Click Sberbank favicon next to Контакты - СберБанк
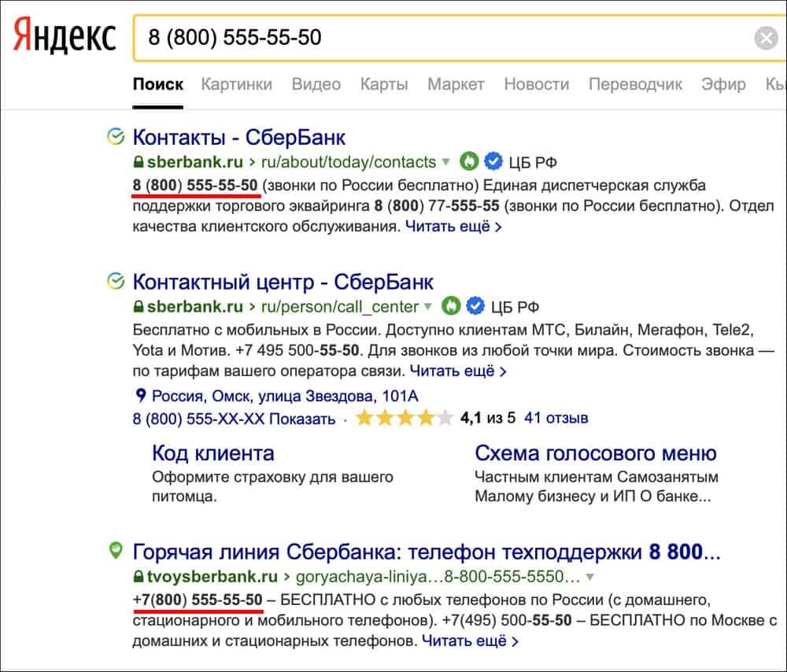Screen dimensions: 787x672 tap(116, 136)
